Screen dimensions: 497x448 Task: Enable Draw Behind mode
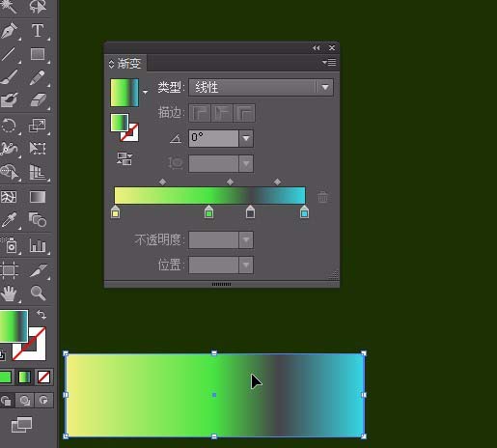coord(25,401)
